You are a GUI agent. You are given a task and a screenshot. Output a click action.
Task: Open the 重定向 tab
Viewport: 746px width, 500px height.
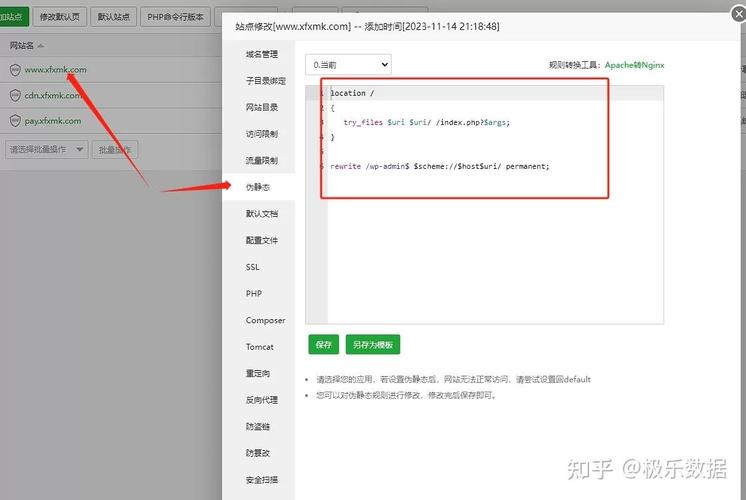point(257,373)
